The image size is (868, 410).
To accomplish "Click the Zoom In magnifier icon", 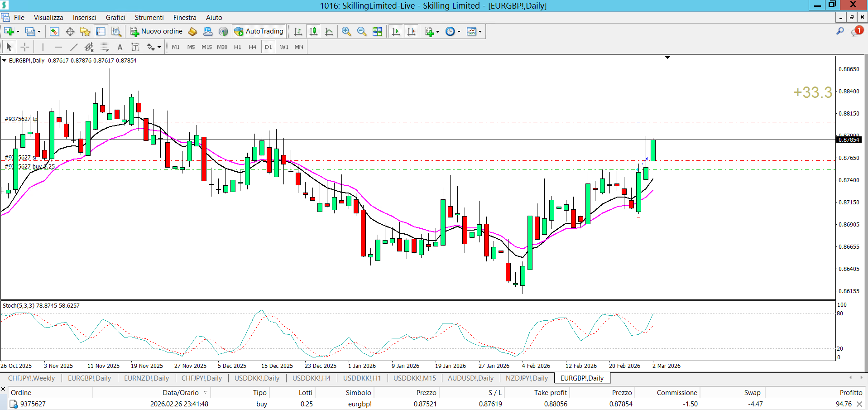I will (346, 31).
